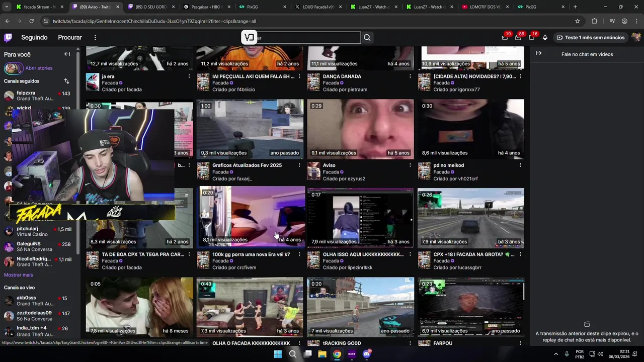Open the three-dot menu beside Procurar

click(x=95, y=38)
